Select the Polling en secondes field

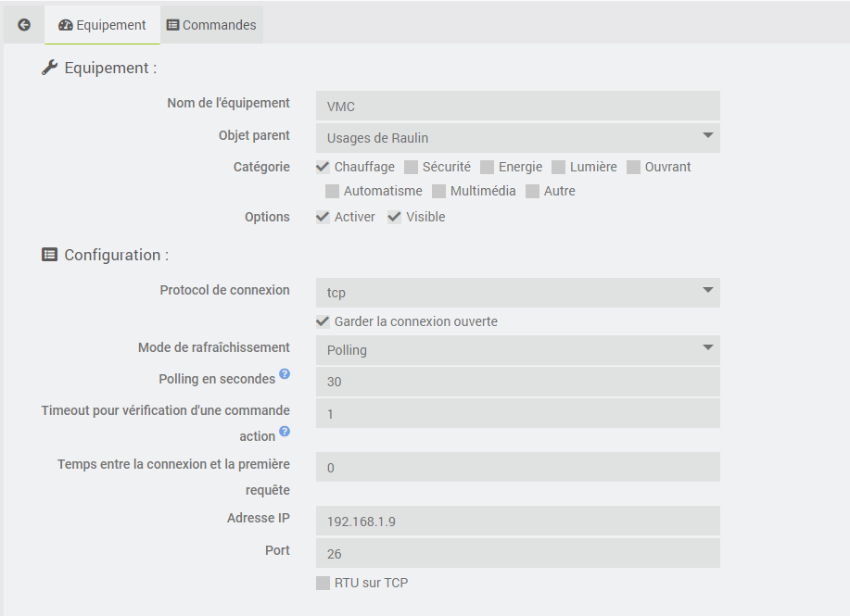click(517, 382)
